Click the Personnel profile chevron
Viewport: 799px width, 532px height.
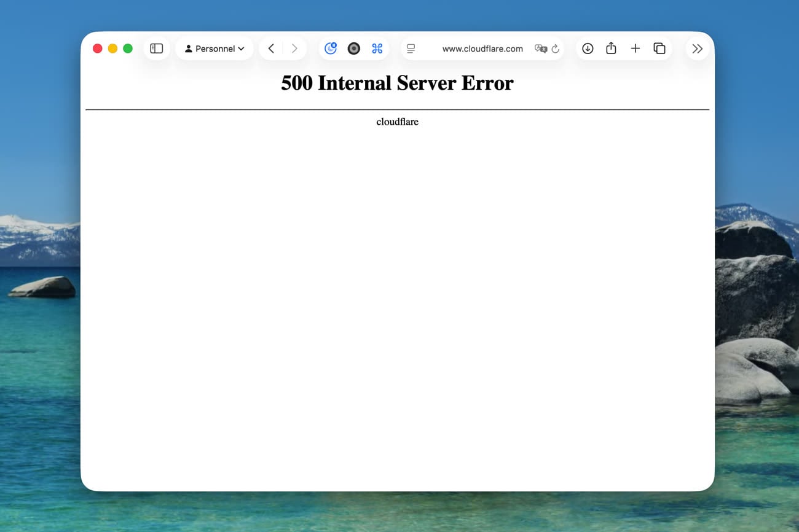(240, 48)
